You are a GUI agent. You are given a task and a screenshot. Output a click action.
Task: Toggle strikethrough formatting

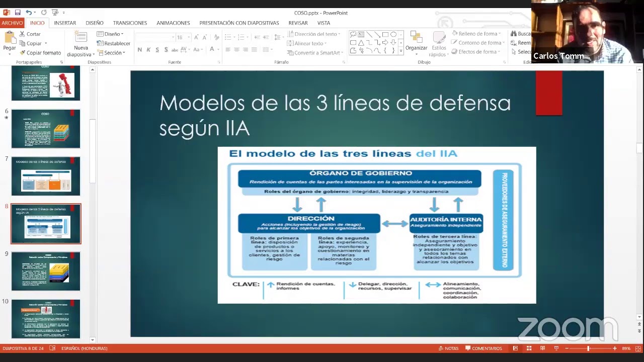(175, 49)
